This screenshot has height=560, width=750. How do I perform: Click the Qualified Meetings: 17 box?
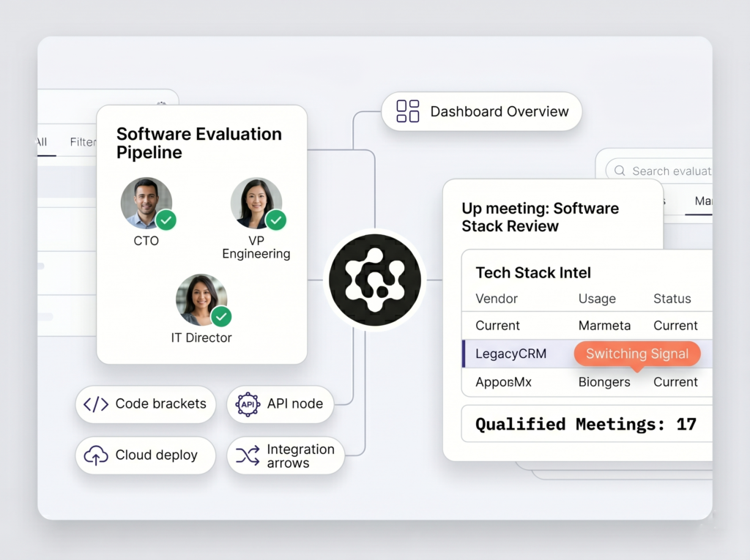(x=587, y=424)
